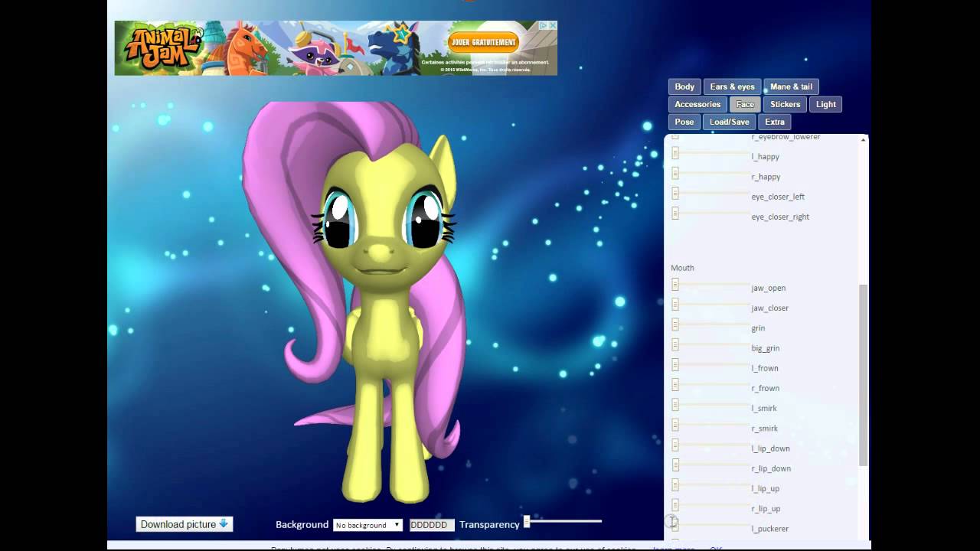Image resolution: width=980 pixels, height=551 pixels.
Task: Open the Light tab
Action: pos(825,104)
